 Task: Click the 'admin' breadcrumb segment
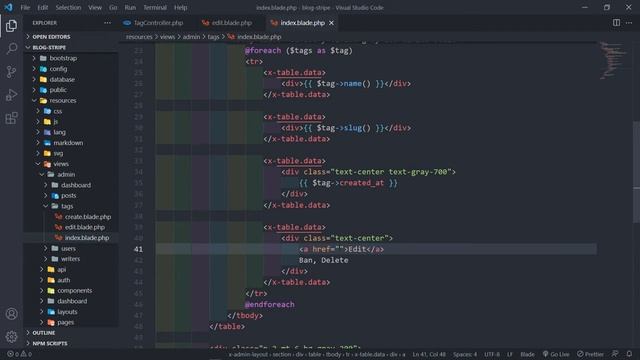click(x=191, y=37)
